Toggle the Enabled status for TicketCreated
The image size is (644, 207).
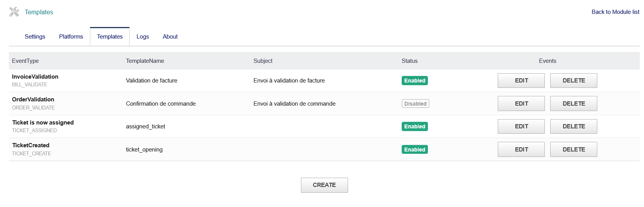tap(414, 150)
